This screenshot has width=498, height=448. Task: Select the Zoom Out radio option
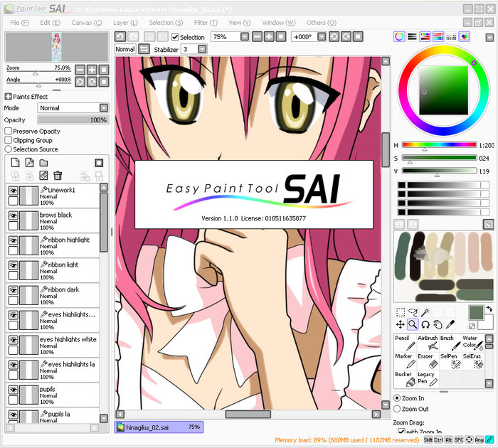pyautogui.click(x=397, y=409)
